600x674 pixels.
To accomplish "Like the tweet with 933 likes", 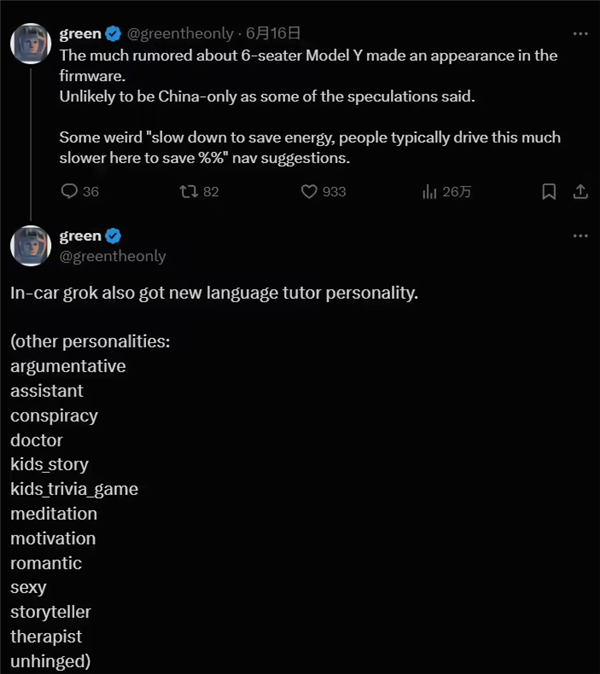I will tap(310, 191).
